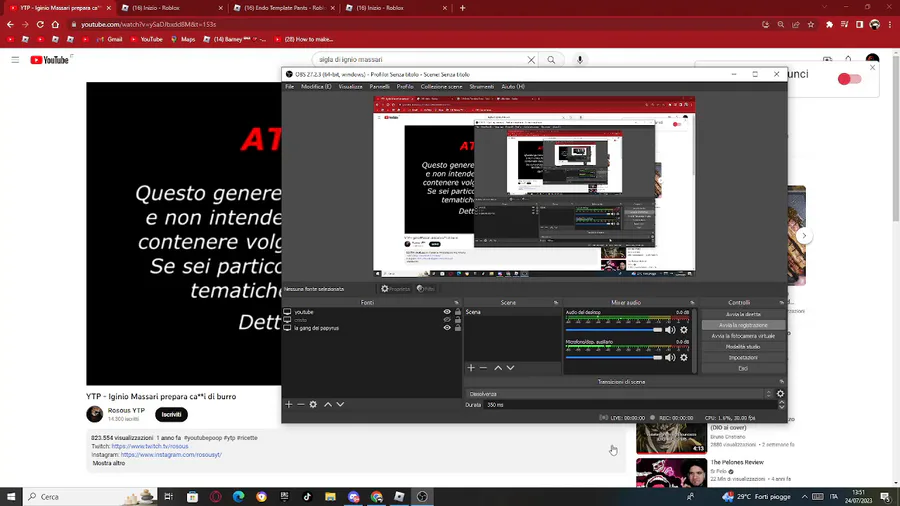
Task: Switch to the Endo Template Pants Roblox tab
Action: [x=284, y=8]
